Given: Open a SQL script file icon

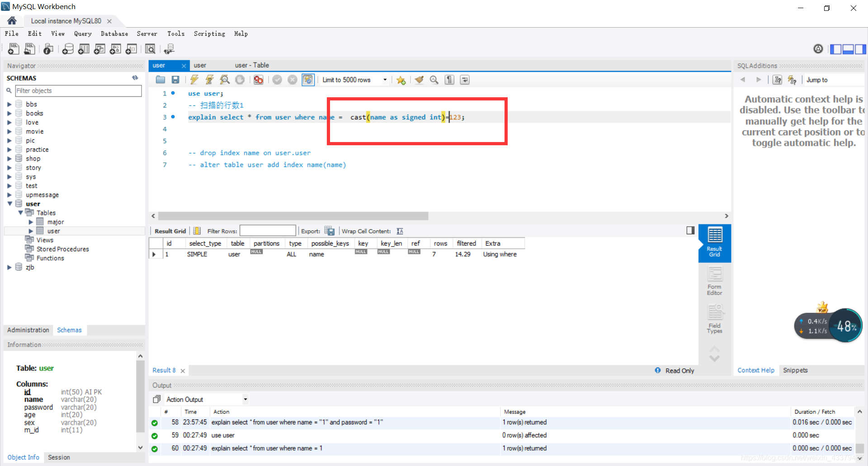Looking at the screenshot, I should point(30,49).
